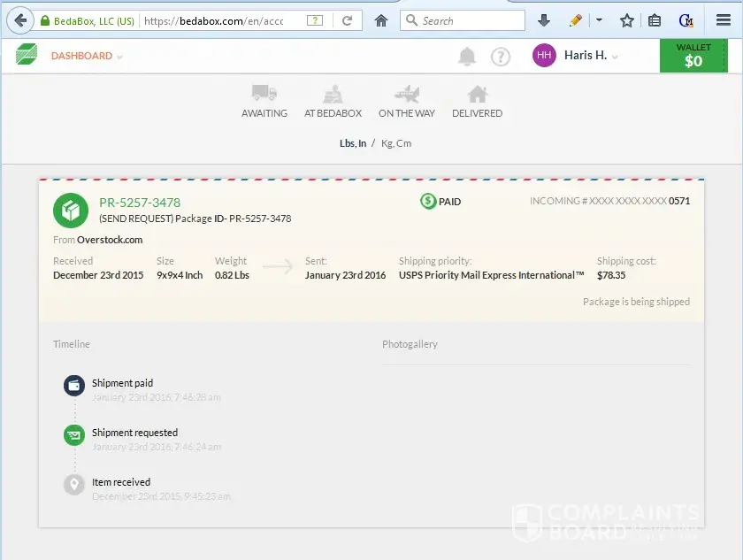Click the browser back arrow button
Screen dimensions: 743x560
click(20, 20)
